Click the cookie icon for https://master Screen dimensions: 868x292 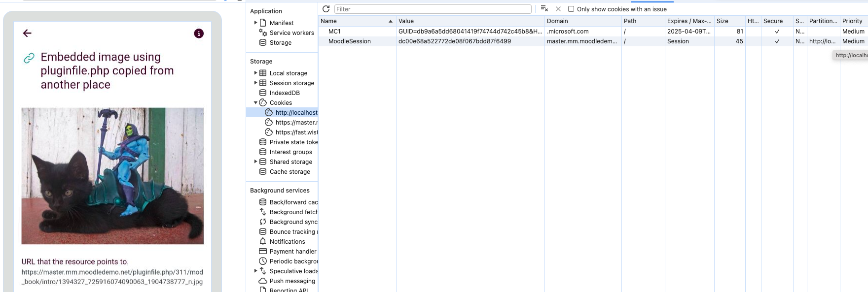tap(269, 122)
